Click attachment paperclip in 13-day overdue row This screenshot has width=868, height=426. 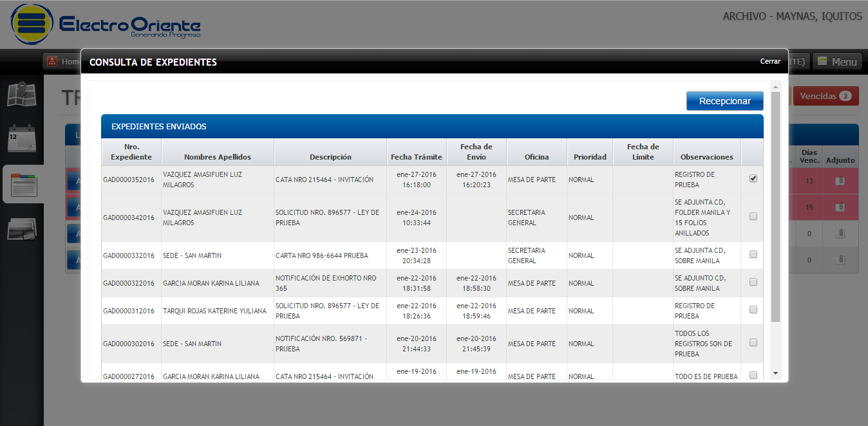click(840, 181)
